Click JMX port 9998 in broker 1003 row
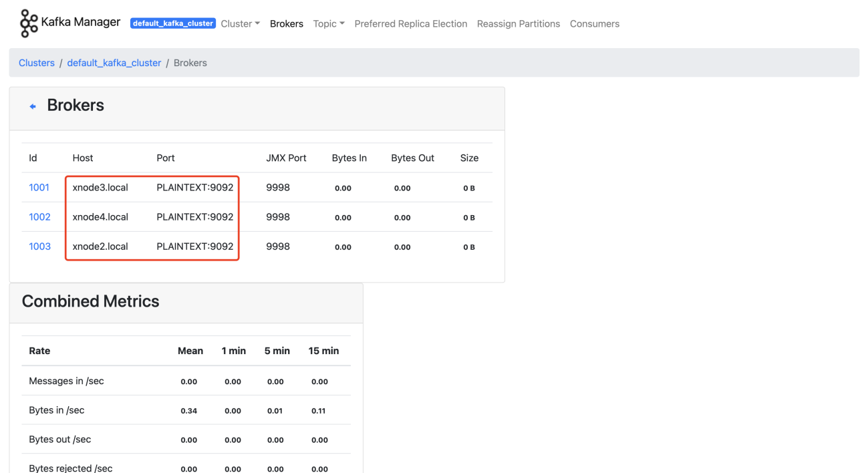 point(278,247)
